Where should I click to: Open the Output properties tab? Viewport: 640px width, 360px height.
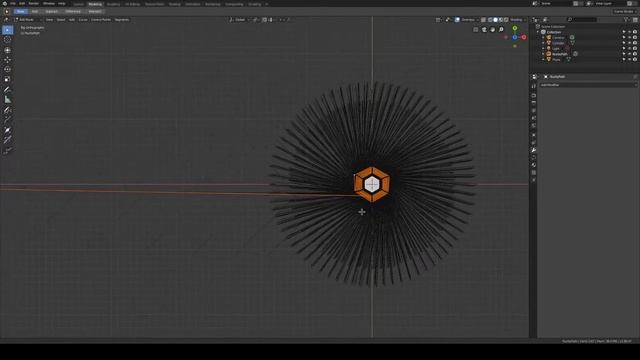(534, 103)
